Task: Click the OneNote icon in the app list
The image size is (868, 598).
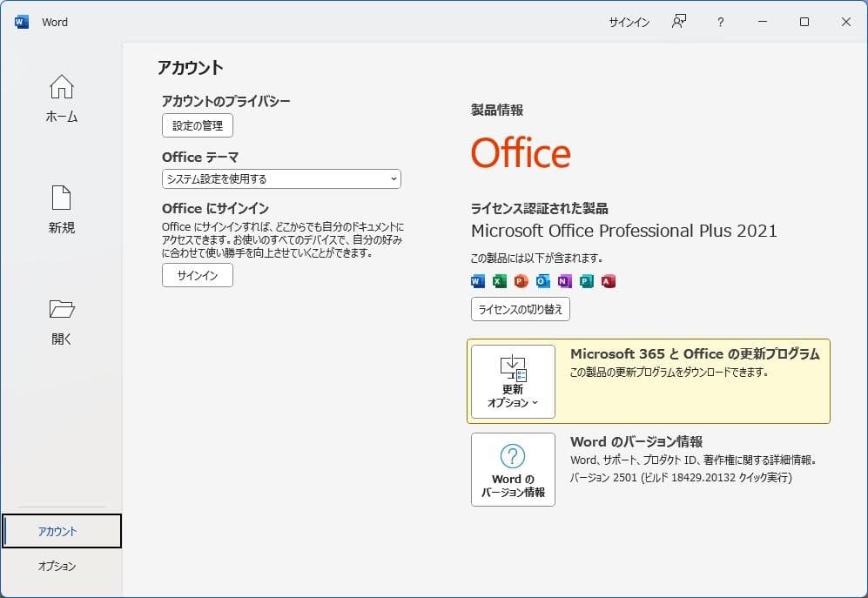Action: (x=563, y=280)
